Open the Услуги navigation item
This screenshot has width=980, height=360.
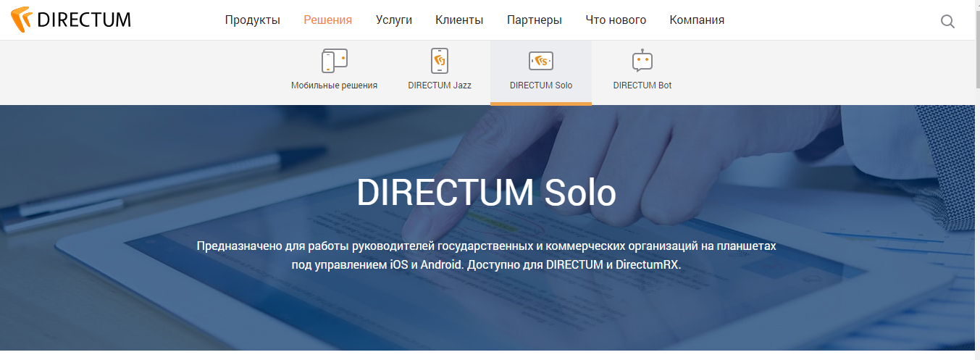pos(394,20)
